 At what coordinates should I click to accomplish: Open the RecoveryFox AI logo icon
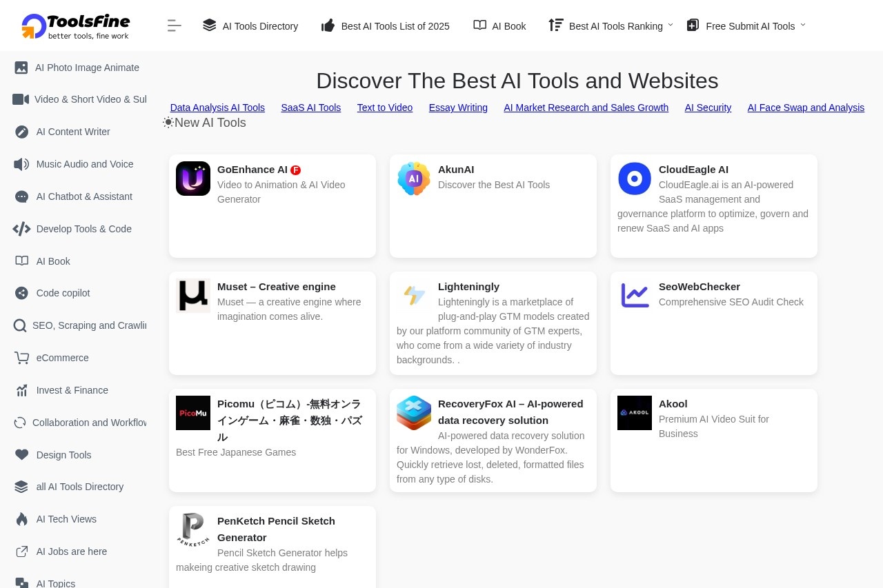point(414,413)
